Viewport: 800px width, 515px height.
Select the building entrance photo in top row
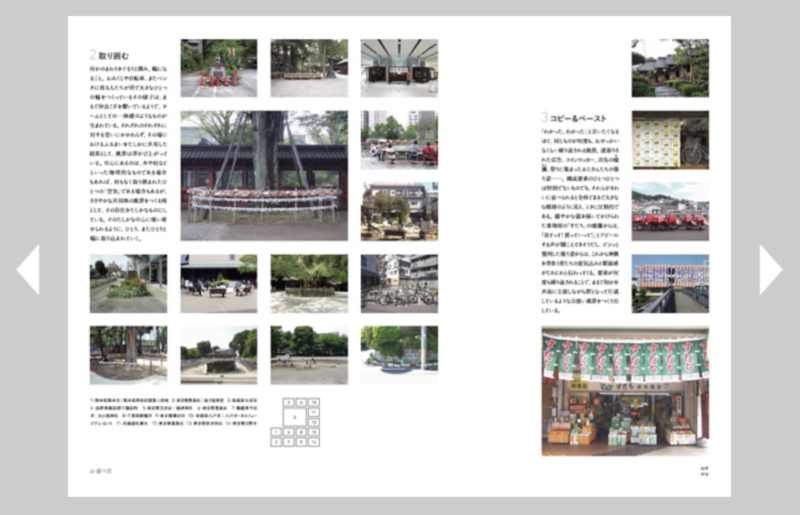click(399, 68)
